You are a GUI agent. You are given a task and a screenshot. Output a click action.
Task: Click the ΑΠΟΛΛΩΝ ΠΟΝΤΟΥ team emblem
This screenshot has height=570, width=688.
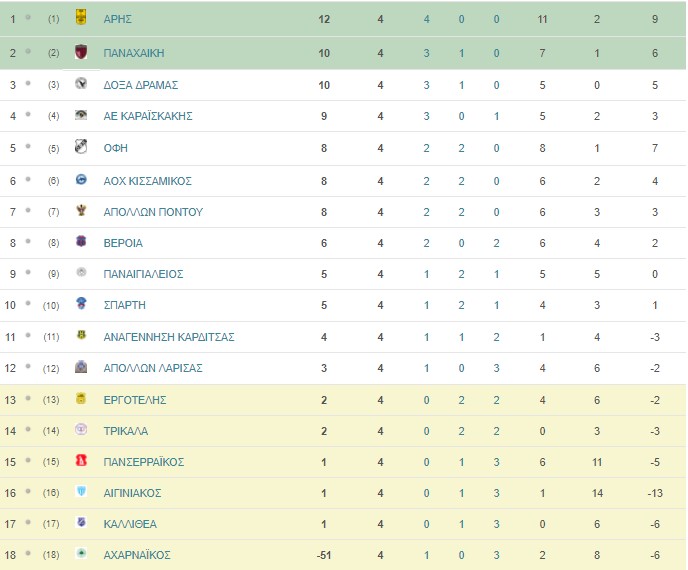[81, 211]
